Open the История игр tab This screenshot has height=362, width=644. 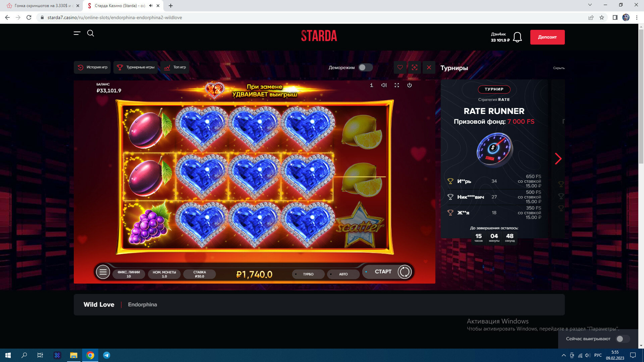click(x=92, y=67)
